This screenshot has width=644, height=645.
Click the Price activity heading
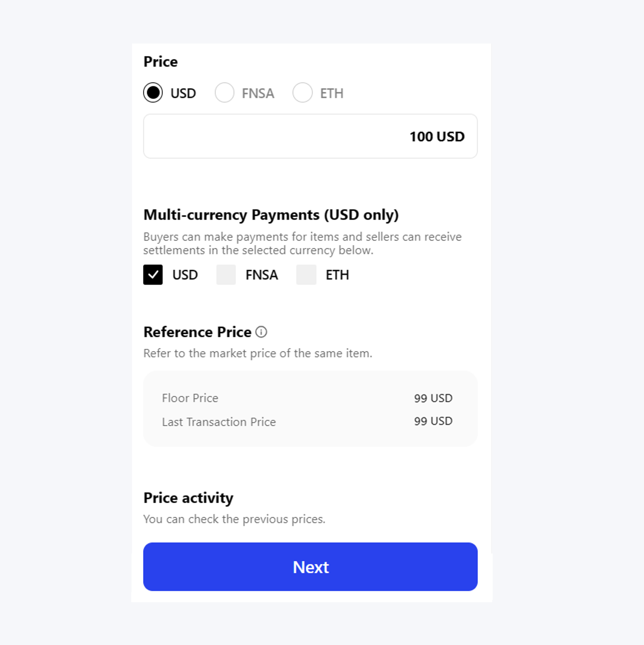pyautogui.click(x=188, y=497)
